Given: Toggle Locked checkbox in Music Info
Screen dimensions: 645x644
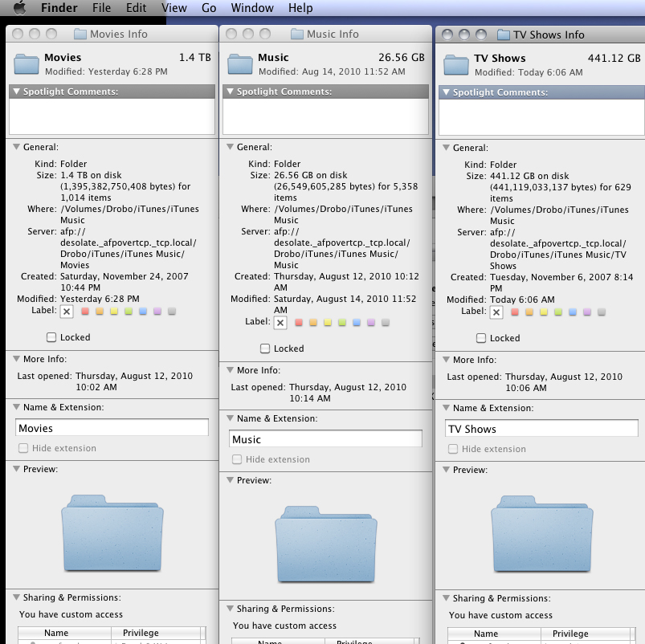Looking at the screenshot, I should pos(265,348).
